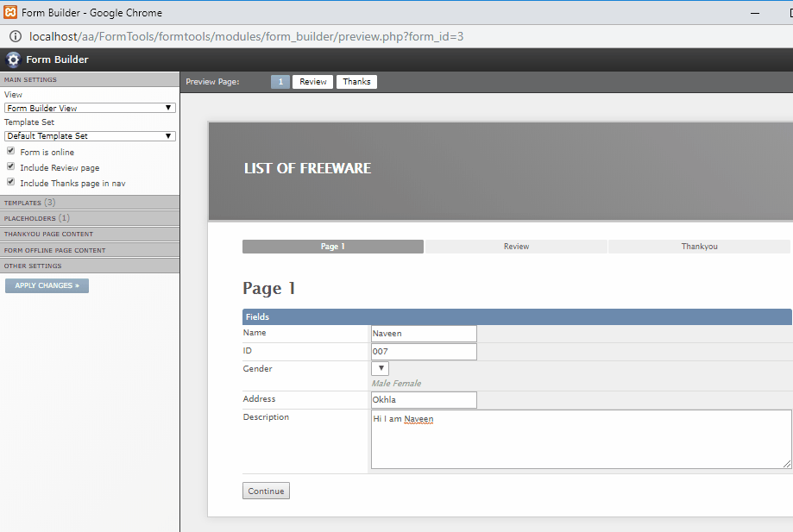Image resolution: width=793 pixels, height=532 pixels.
Task: Click the 'Thankyou' form navigation tab
Action: click(699, 247)
